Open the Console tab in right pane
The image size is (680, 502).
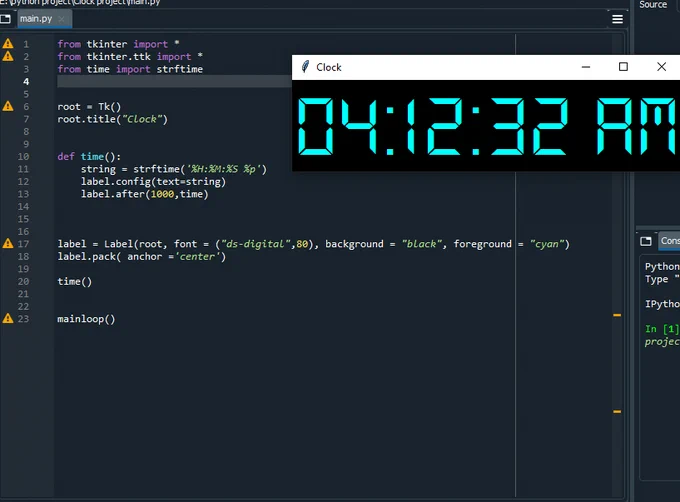tap(670, 241)
